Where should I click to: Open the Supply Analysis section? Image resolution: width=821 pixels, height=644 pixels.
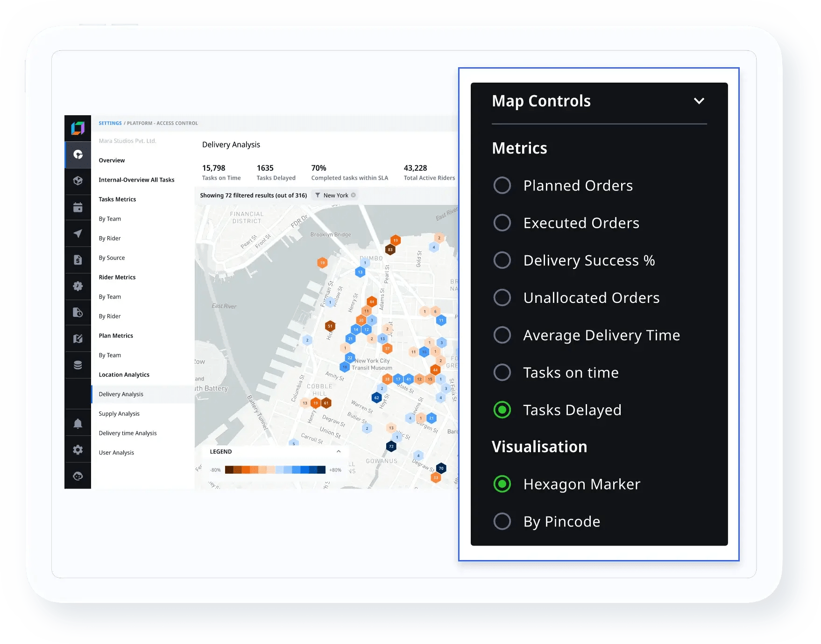click(x=119, y=413)
